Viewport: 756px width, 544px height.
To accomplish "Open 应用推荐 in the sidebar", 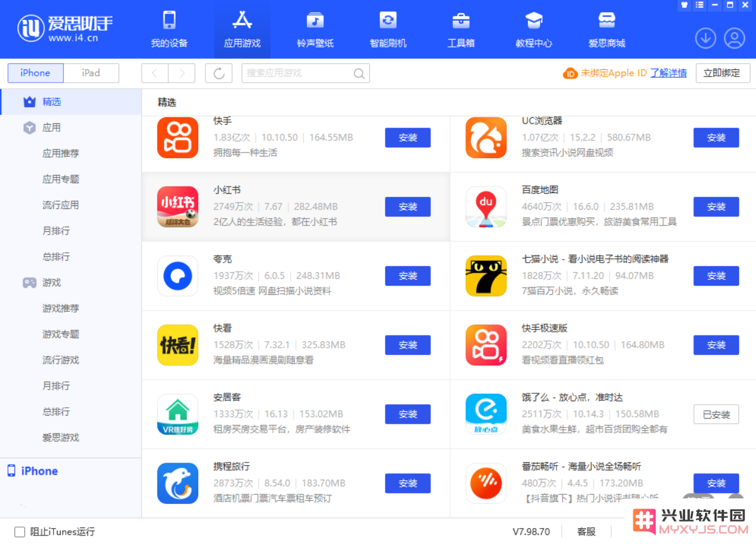I will [61, 153].
